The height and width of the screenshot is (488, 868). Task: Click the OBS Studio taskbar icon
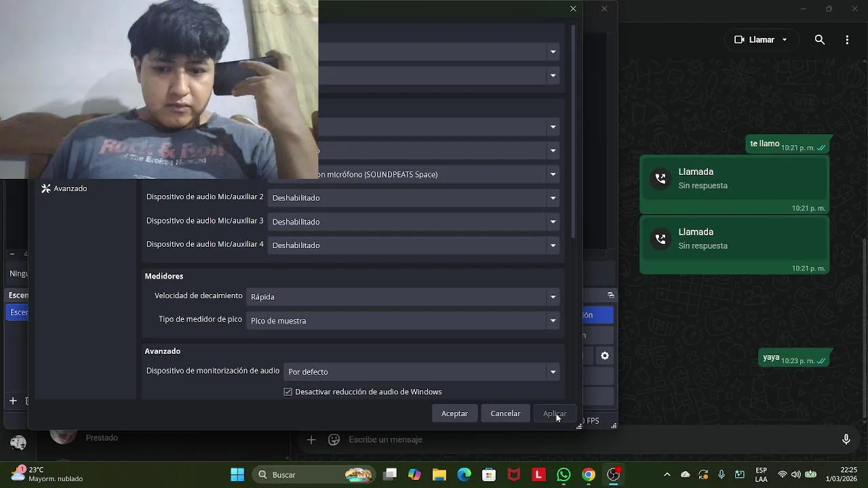click(614, 474)
